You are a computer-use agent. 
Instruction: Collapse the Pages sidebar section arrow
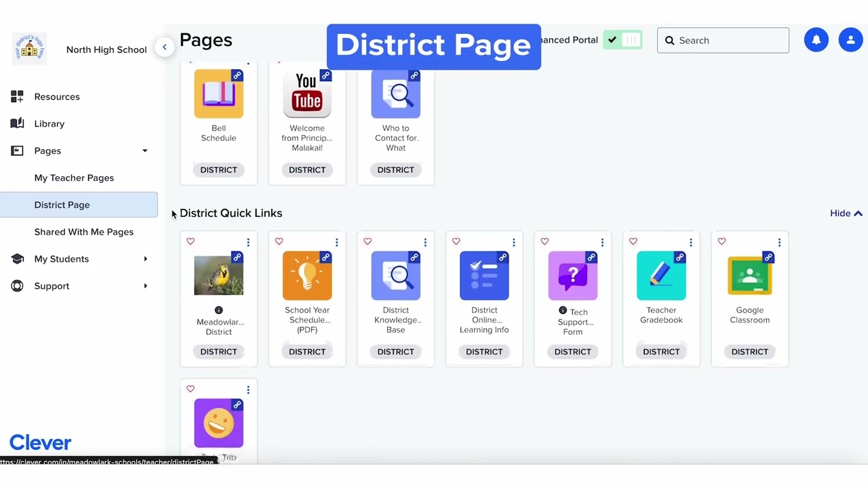point(144,150)
